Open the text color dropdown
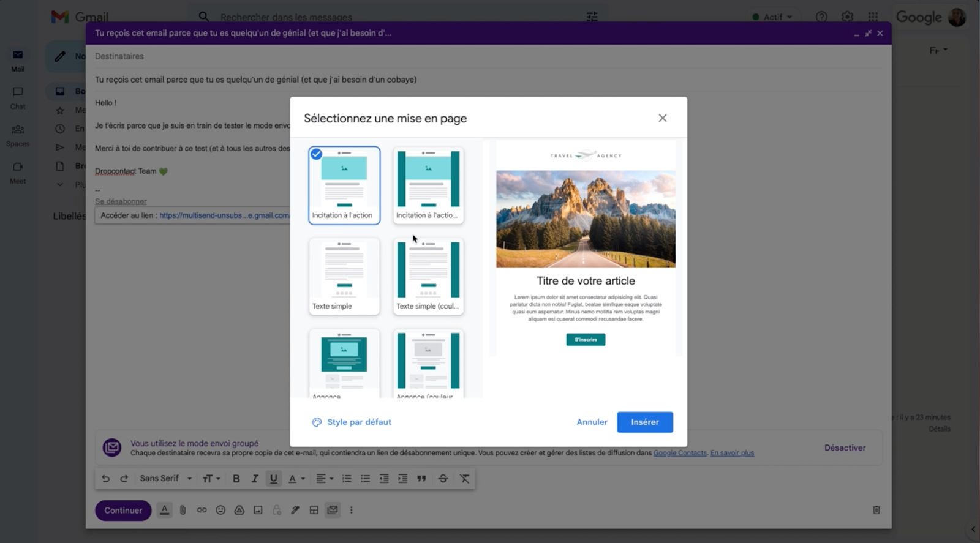 [296, 479]
